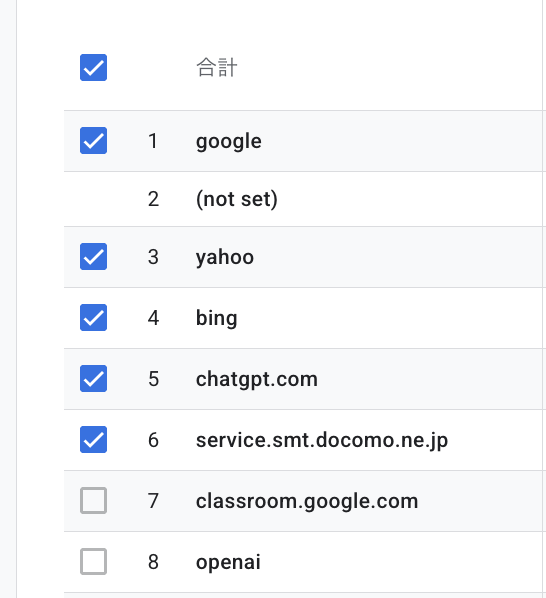
Task: Click the bing source name
Action: coord(217,318)
